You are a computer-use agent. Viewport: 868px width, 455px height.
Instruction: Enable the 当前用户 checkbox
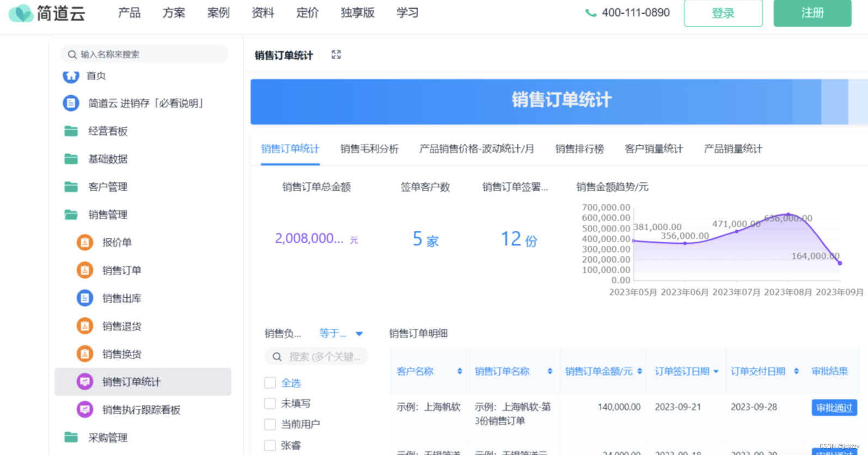coord(270,424)
